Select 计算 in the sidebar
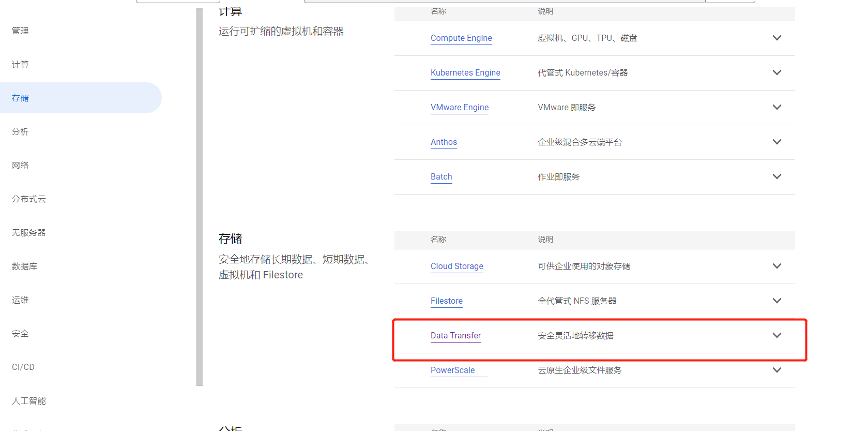 (x=20, y=64)
